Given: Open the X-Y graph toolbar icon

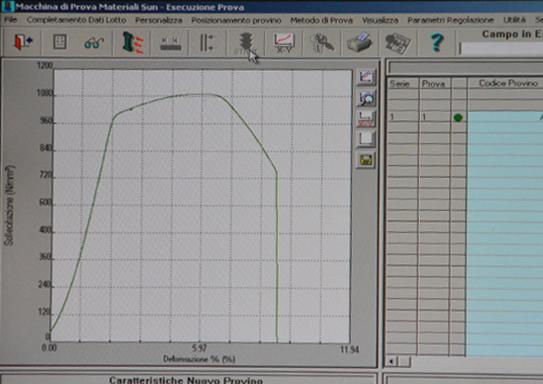Looking at the screenshot, I should click(284, 43).
